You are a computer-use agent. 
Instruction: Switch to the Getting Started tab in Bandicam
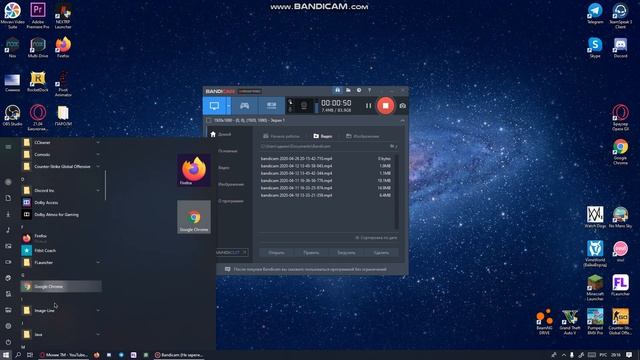pyautogui.click(x=282, y=136)
